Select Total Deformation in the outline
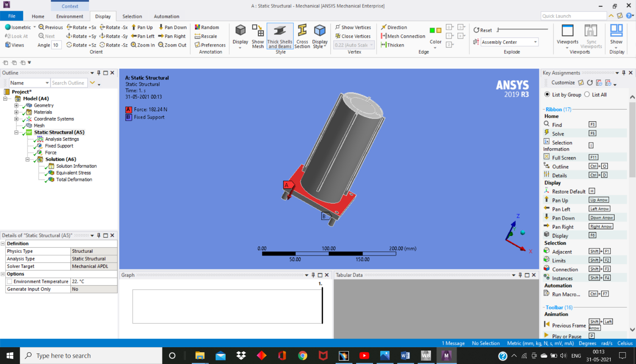 (x=74, y=179)
